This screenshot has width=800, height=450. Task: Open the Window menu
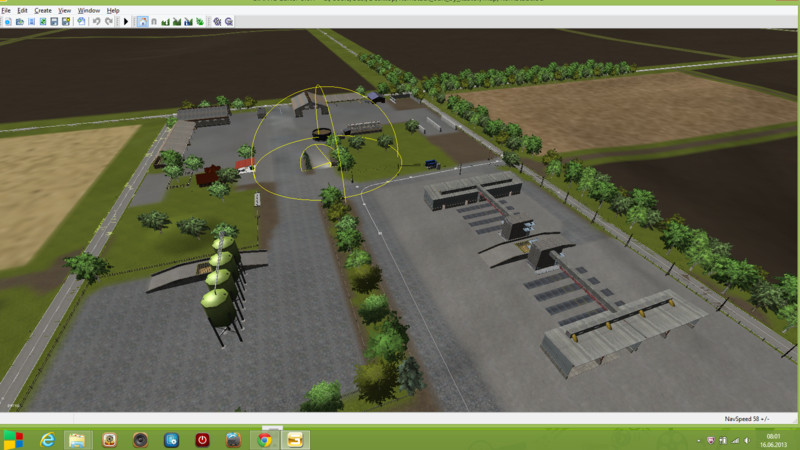(88, 10)
